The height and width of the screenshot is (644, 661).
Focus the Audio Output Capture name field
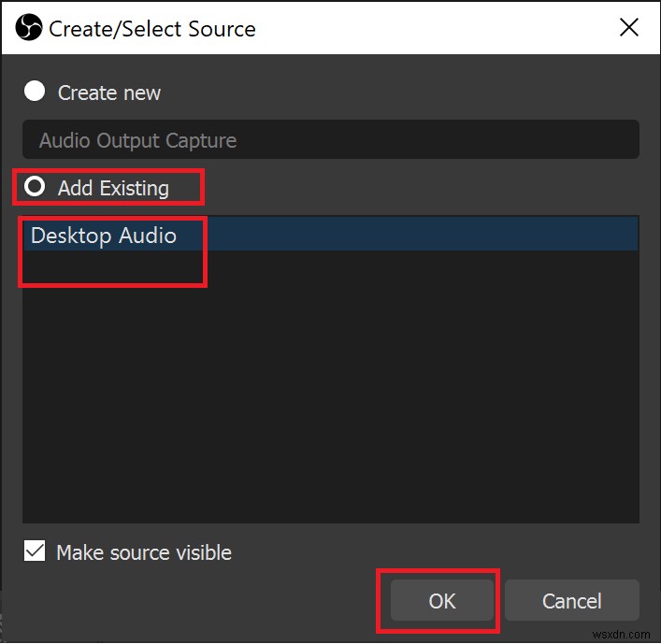[330, 140]
